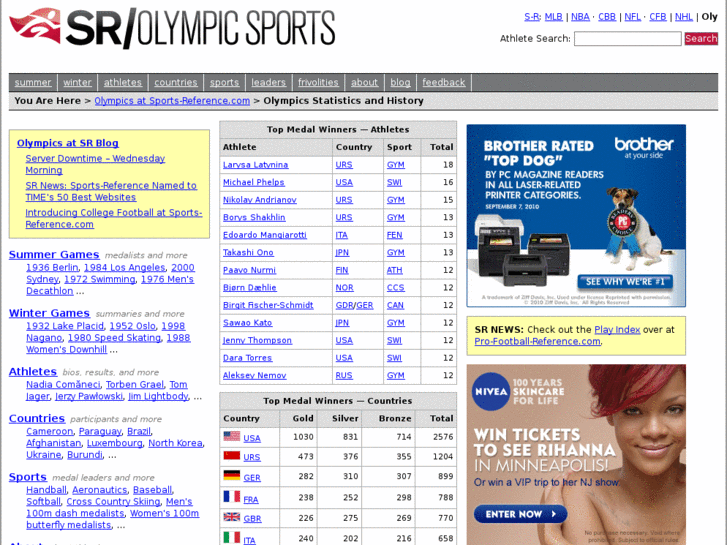Click the Great Britain flag icon
727x545 pixels.
coord(232,517)
